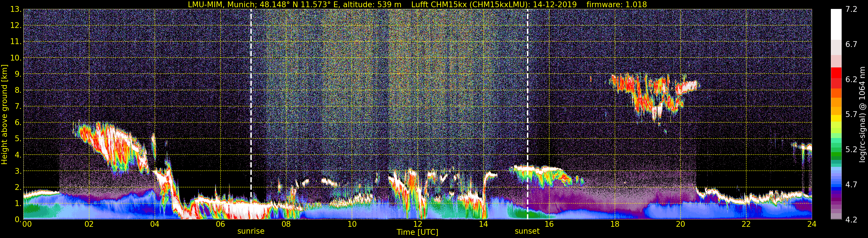The height and width of the screenshot is (238, 868).
Task: Click the '2.' height tick label
Action: [18, 187]
